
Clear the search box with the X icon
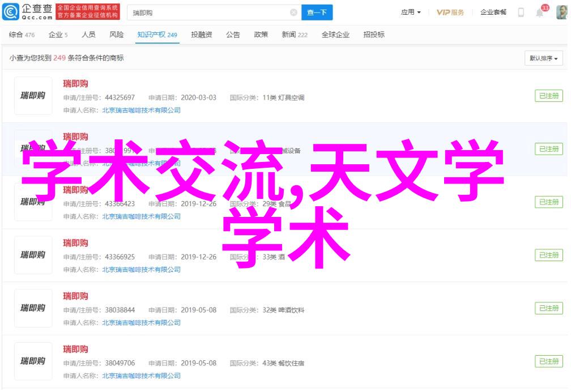[x=293, y=13]
